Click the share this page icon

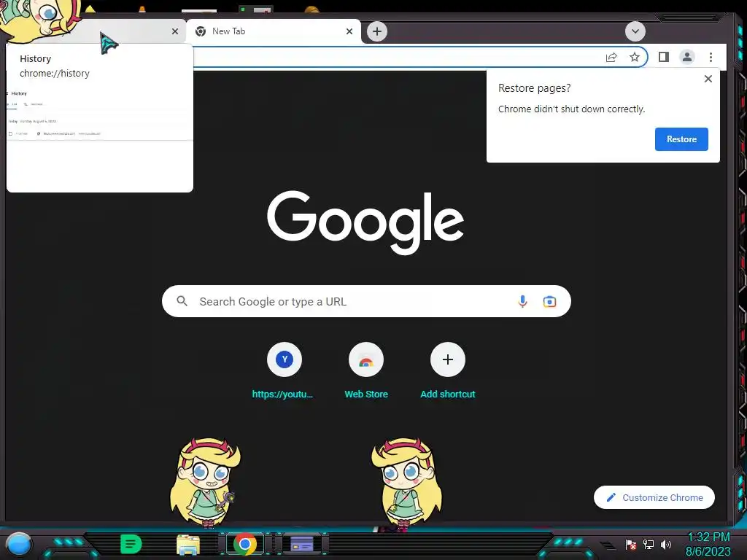coord(611,57)
